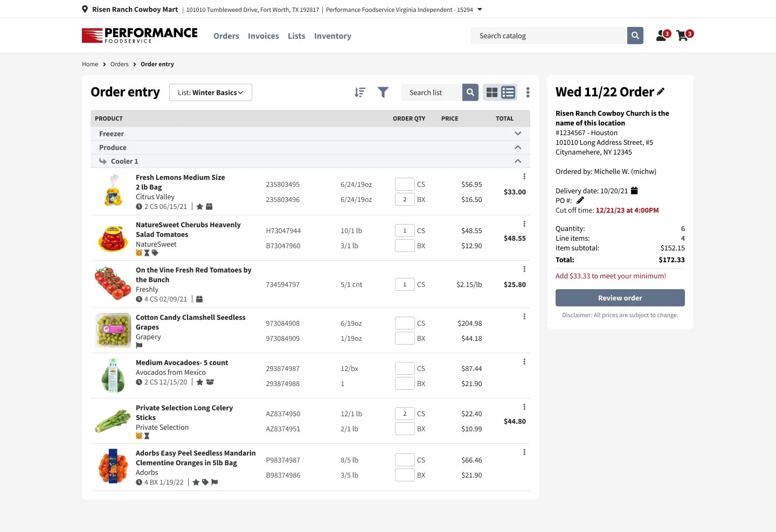Click the Search catalog field

coord(549,36)
